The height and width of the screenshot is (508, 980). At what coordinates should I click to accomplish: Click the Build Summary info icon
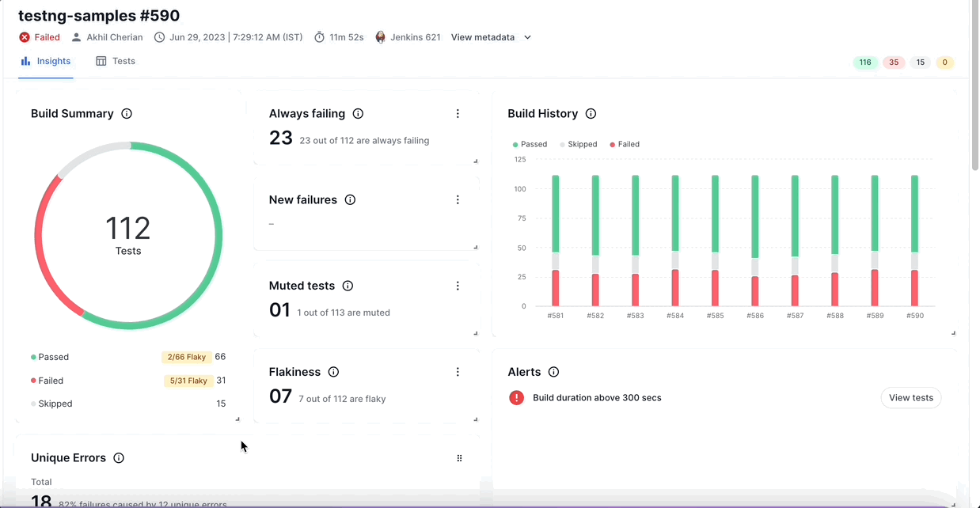[x=127, y=114]
